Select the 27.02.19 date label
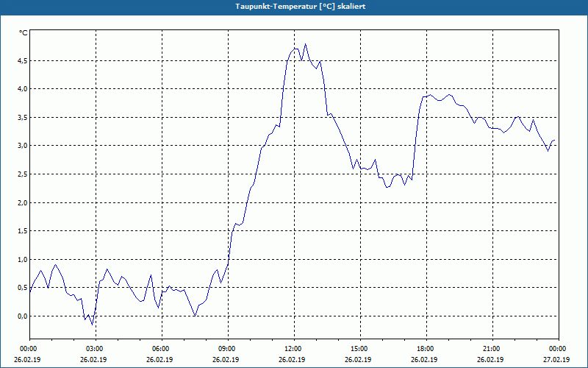The image size is (588, 368). 556,359
